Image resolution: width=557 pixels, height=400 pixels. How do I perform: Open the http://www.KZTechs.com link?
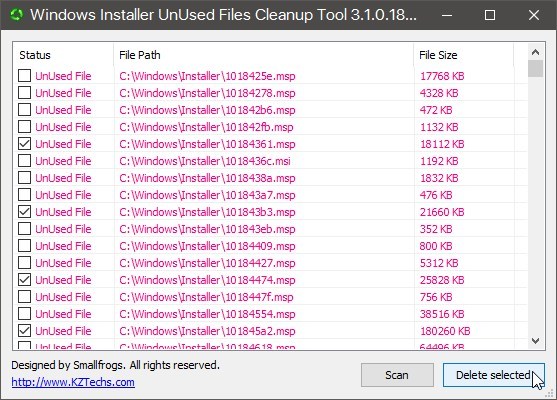pos(73,382)
